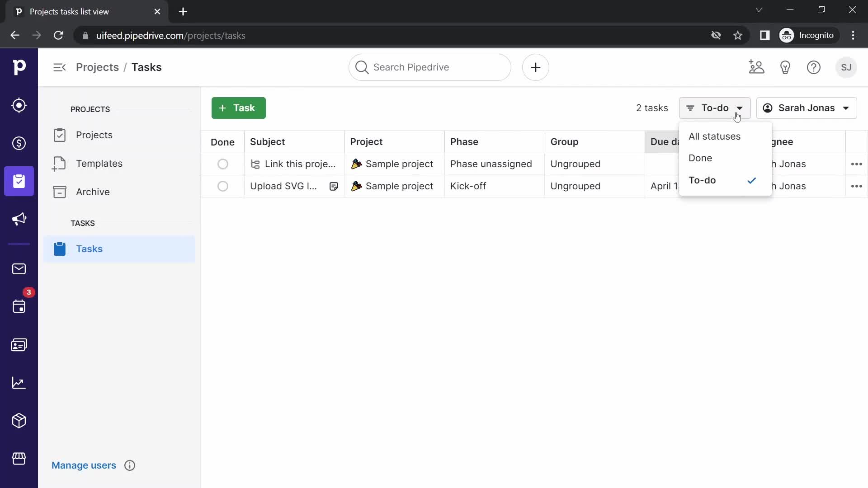This screenshot has height=488, width=868.
Task: Click the add new item plus icon
Action: pyautogui.click(x=535, y=67)
